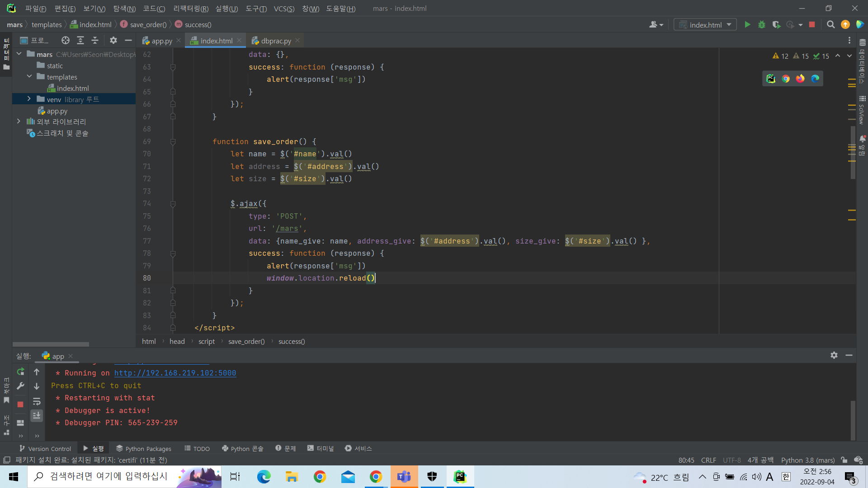This screenshot has height=488, width=868.
Task: Toggle tool window bars in status bar corner
Action: (7, 460)
